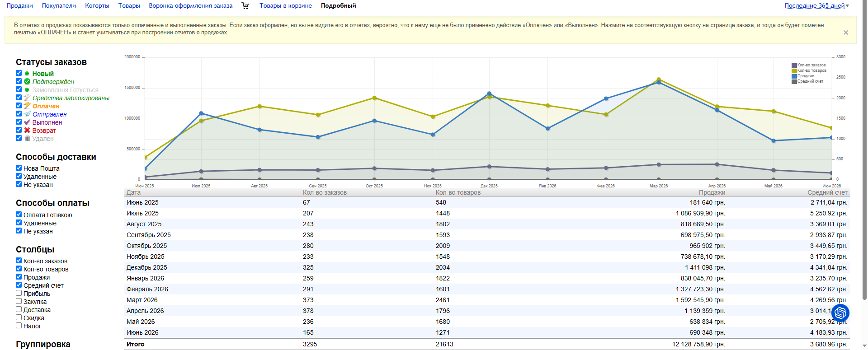Enable the Прибыль column checkbox
The width and height of the screenshot is (868, 350).
[19, 293]
